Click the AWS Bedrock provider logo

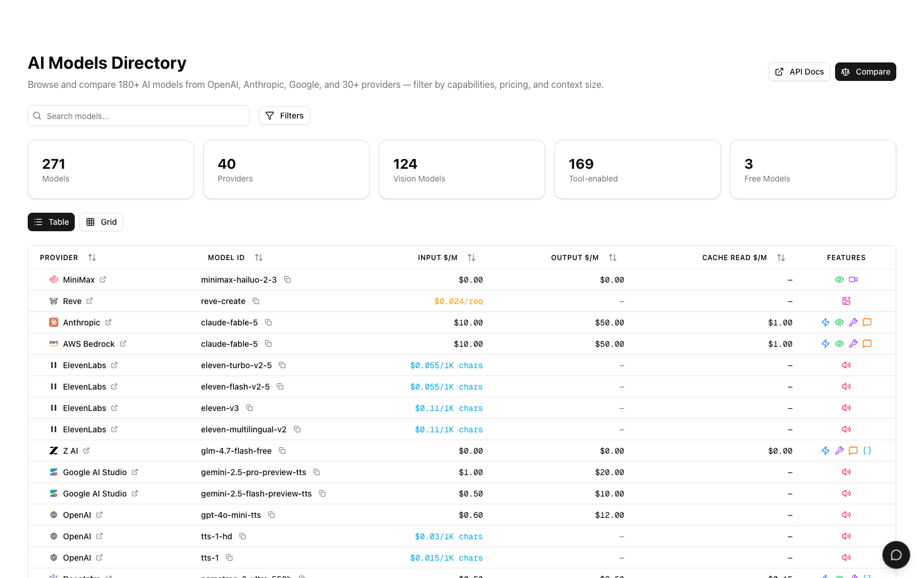54,344
